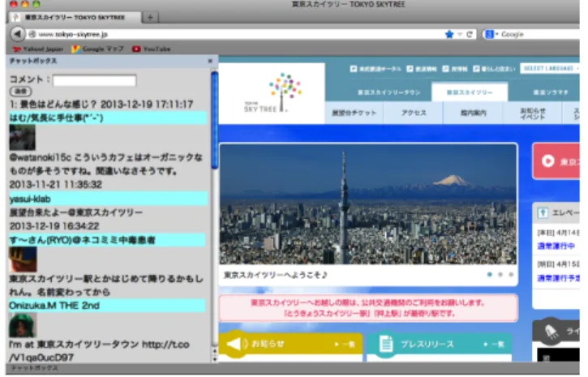The width and height of the screenshot is (588, 377).
Task: Click the send button below comment field
Action: [20, 91]
